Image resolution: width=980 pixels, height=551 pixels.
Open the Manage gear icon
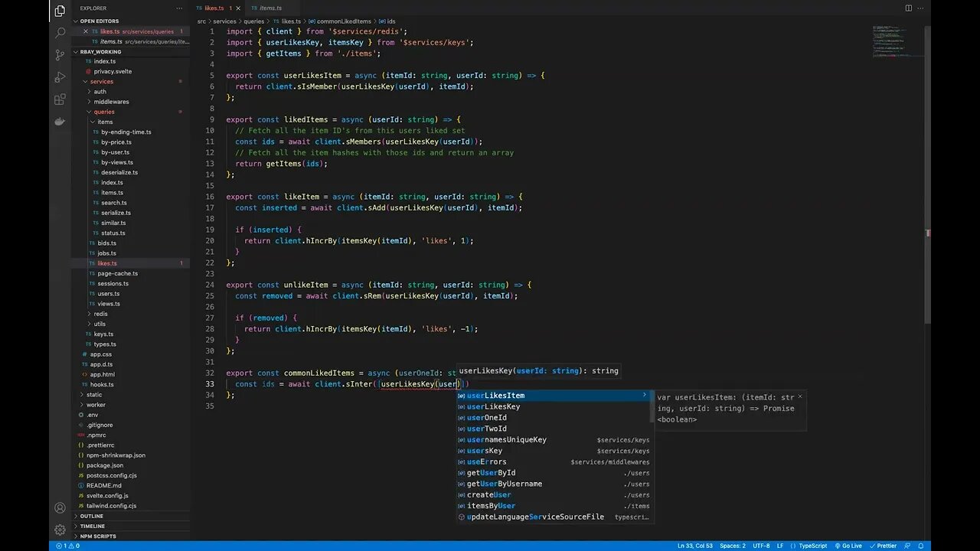pyautogui.click(x=60, y=530)
